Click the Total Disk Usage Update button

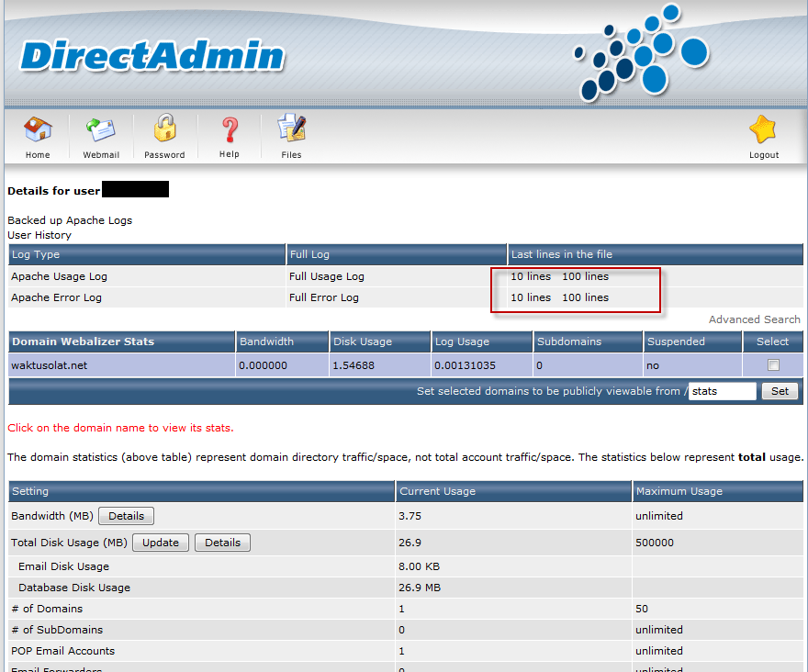(161, 543)
